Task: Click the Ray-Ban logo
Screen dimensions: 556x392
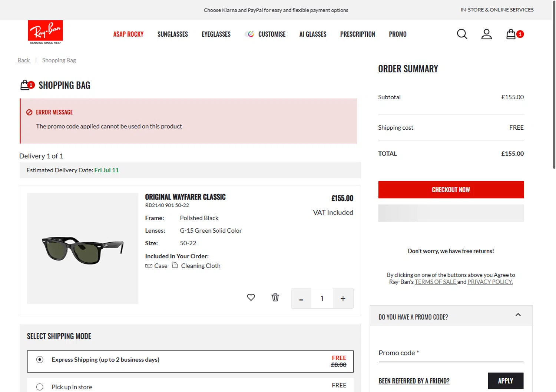Action: pyautogui.click(x=45, y=32)
